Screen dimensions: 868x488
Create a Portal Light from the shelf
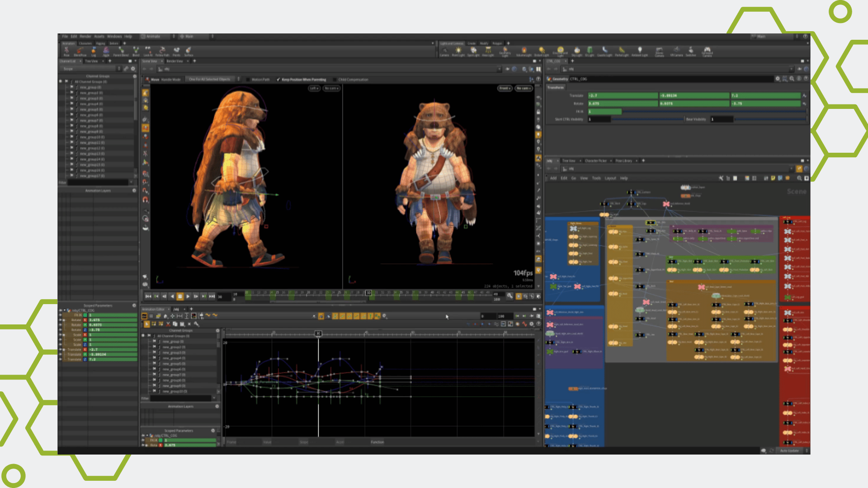coord(622,52)
